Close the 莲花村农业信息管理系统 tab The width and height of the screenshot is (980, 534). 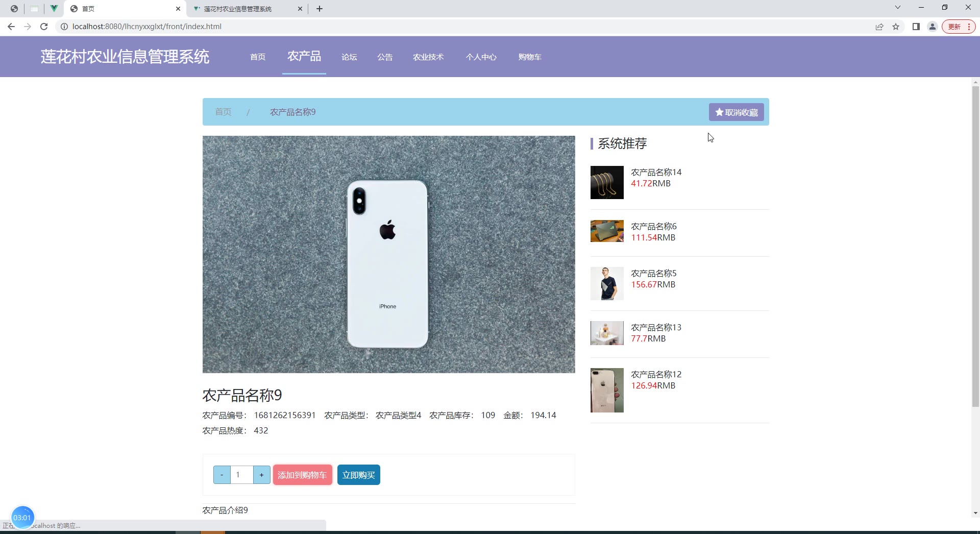[x=300, y=9]
